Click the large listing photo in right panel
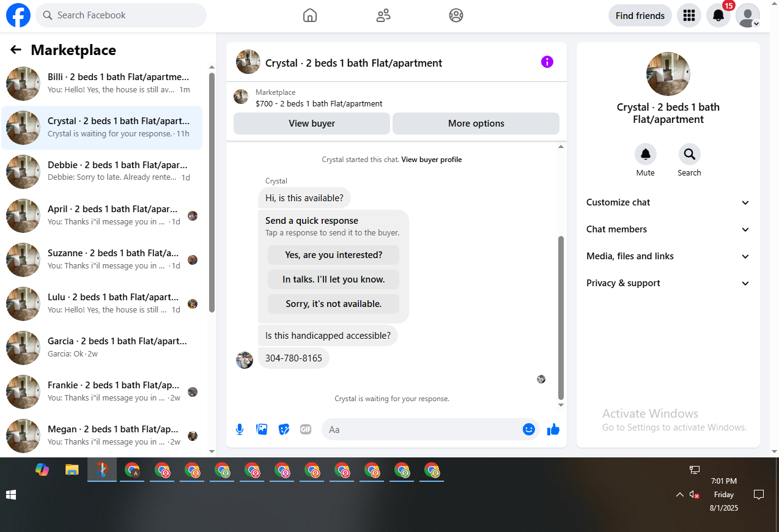This screenshot has height=532, width=779. pyautogui.click(x=668, y=74)
